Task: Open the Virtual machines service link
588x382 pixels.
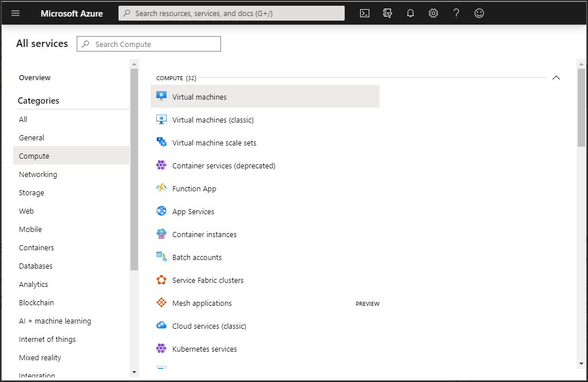Action: (x=199, y=97)
